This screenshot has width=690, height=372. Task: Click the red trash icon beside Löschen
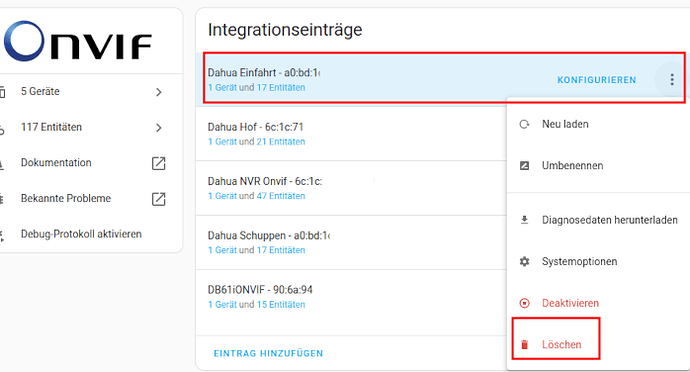coord(524,344)
